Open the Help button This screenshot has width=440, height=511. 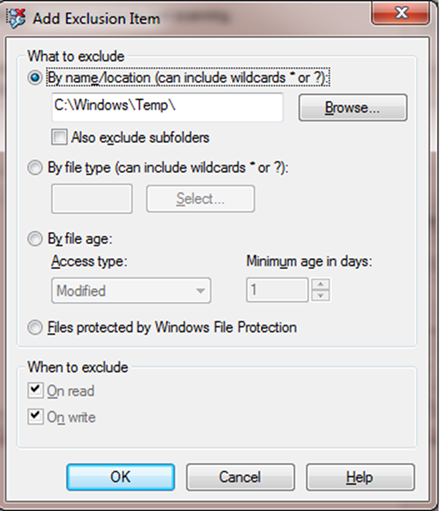pyautogui.click(x=360, y=477)
